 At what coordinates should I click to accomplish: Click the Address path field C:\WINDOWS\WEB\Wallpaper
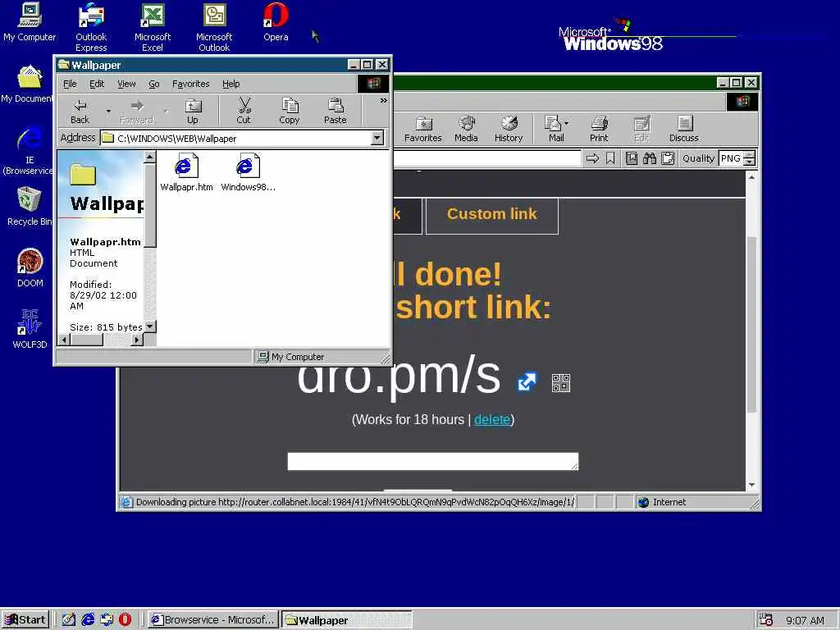coord(235,138)
